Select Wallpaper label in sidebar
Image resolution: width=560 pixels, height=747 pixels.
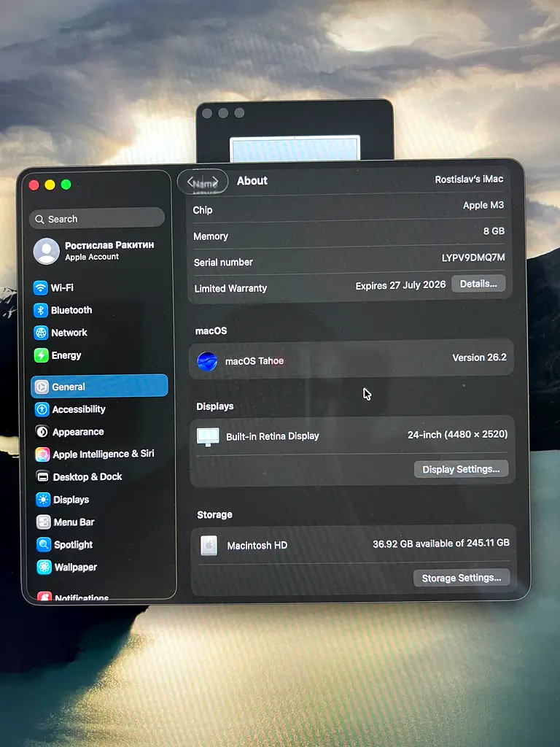click(76, 567)
